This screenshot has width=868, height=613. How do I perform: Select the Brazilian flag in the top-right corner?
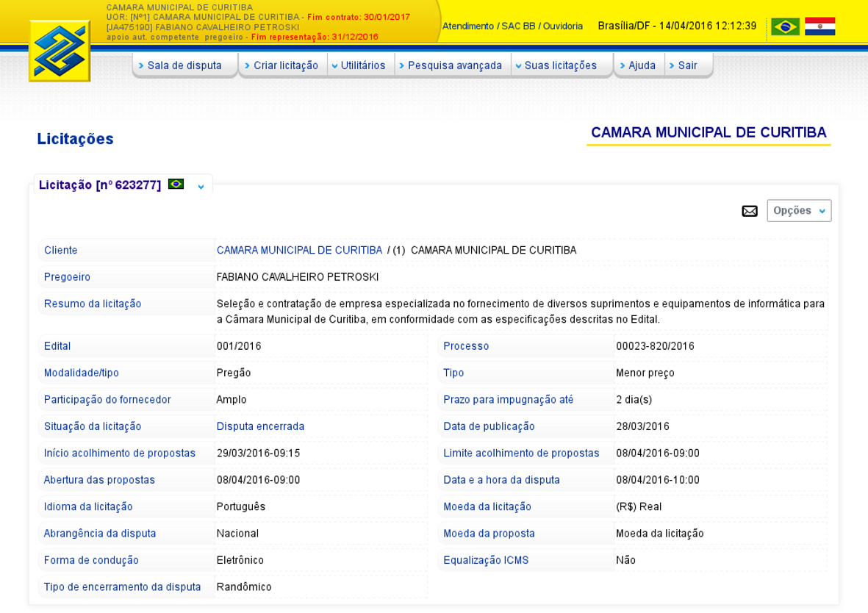785,25
